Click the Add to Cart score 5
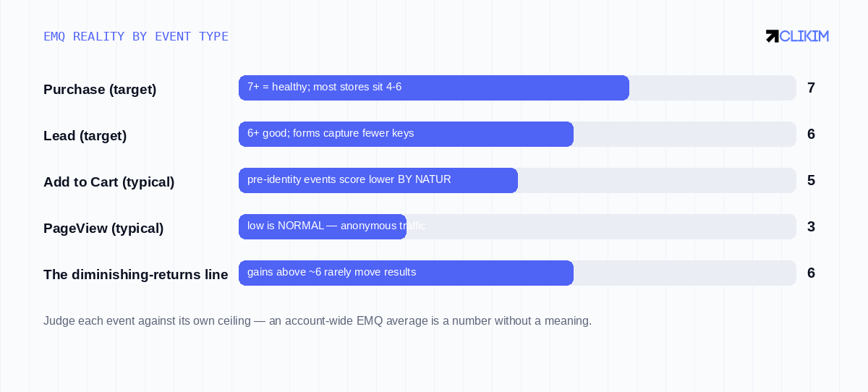 [811, 181]
